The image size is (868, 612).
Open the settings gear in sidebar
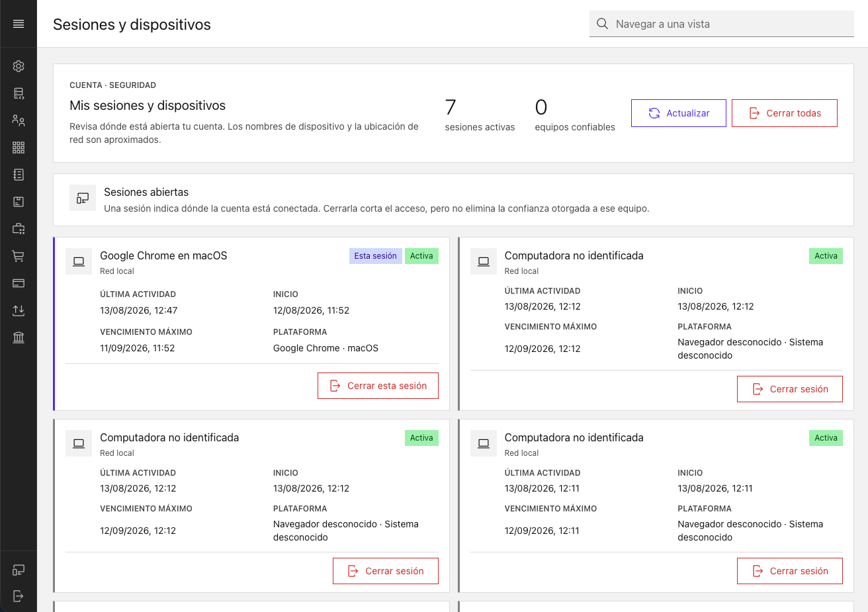point(19,66)
